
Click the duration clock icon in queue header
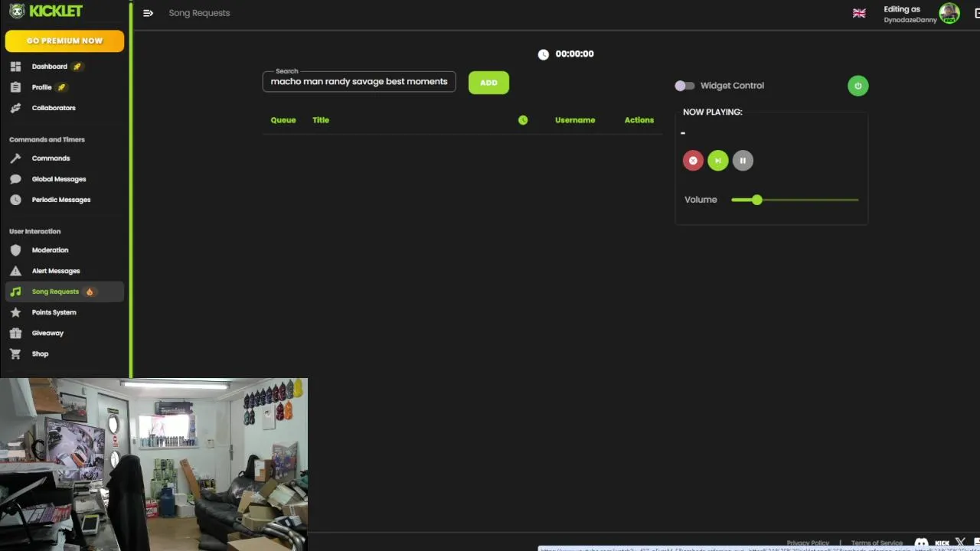[523, 120]
